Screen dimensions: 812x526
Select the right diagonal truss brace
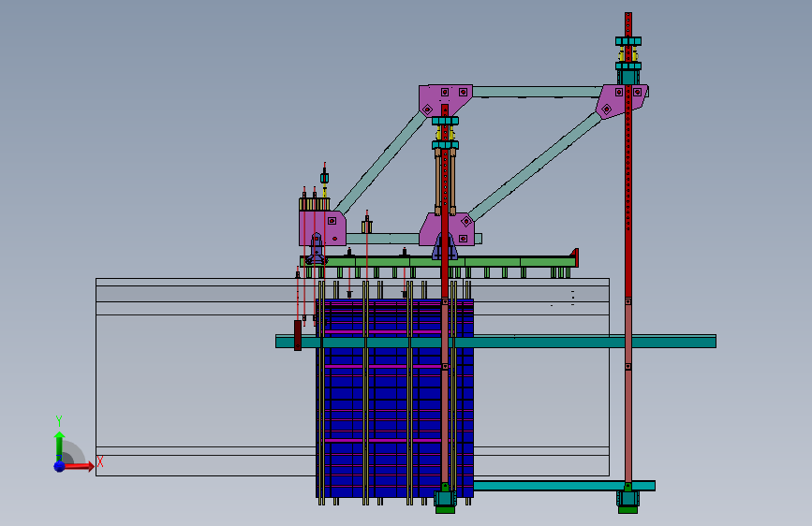535,167
